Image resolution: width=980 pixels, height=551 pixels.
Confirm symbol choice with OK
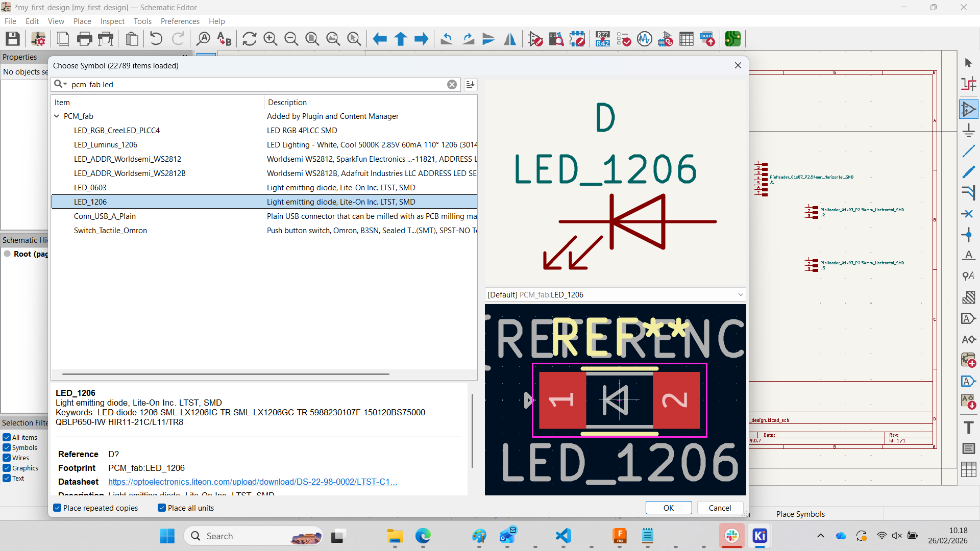click(669, 508)
